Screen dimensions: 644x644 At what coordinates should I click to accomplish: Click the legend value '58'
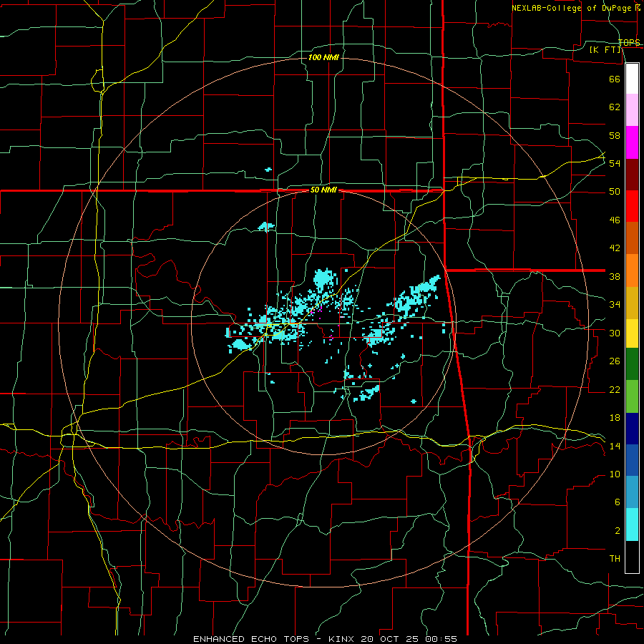615,135
